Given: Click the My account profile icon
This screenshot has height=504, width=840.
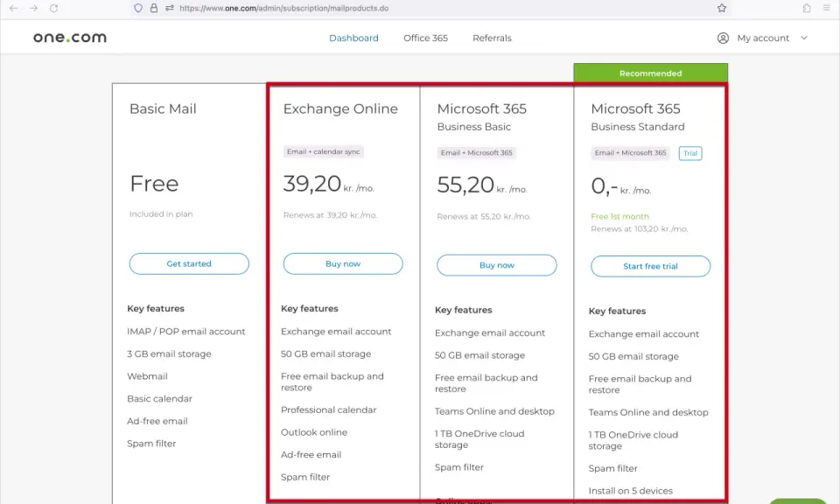Looking at the screenshot, I should point(723,38).
